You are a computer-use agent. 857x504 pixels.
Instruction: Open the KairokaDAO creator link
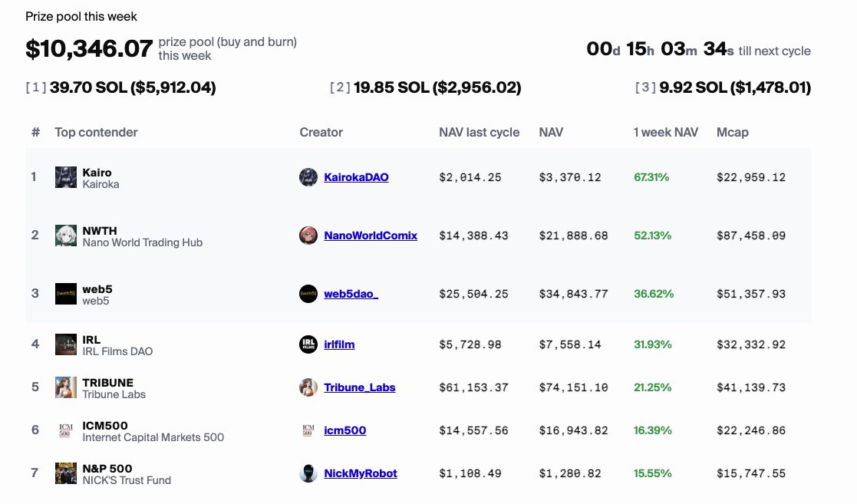click(x=356, y=177)
